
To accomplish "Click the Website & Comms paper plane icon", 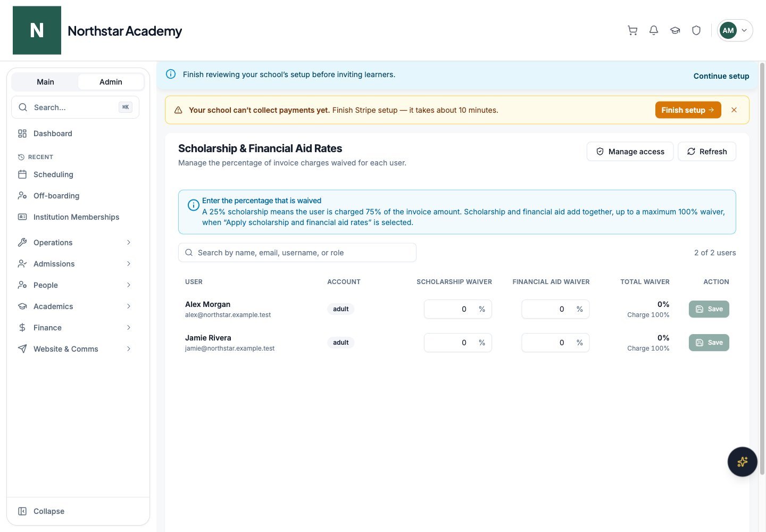I will coord(22,349).
